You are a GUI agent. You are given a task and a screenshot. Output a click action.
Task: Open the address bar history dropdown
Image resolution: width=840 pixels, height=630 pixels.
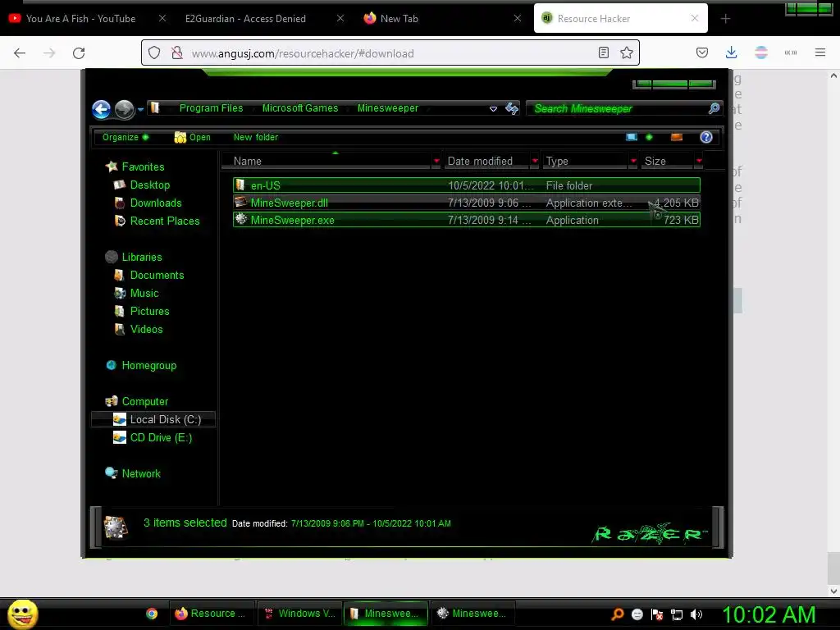493,109
